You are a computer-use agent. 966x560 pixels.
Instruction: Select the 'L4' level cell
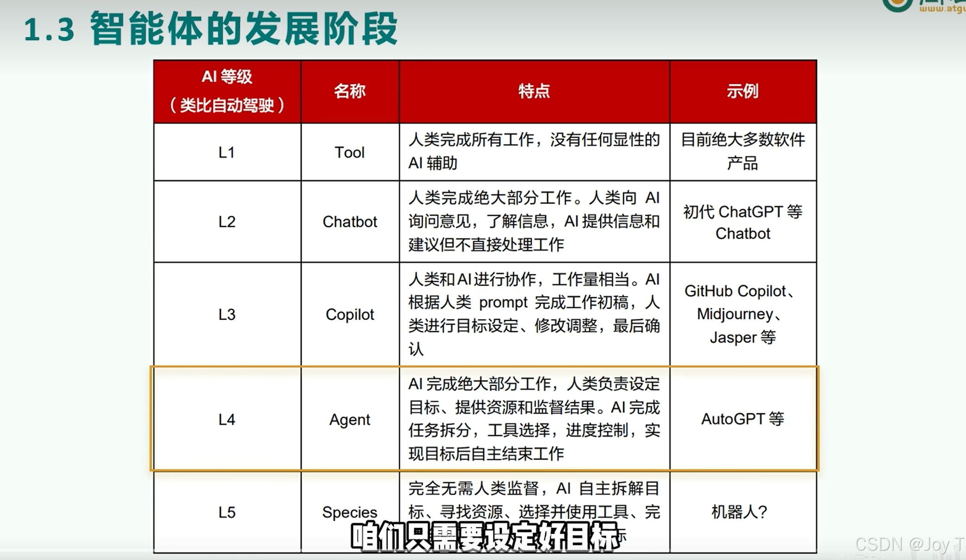pyautogui.click(x=227, y=419)
